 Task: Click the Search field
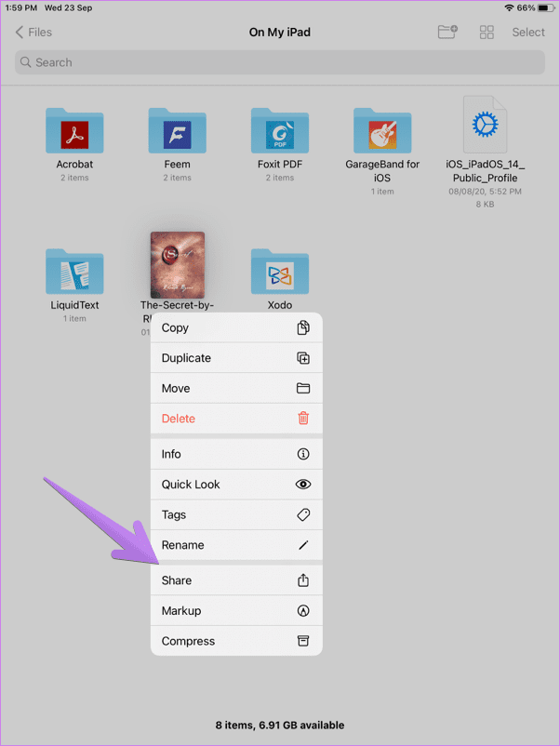coord(280,62)
